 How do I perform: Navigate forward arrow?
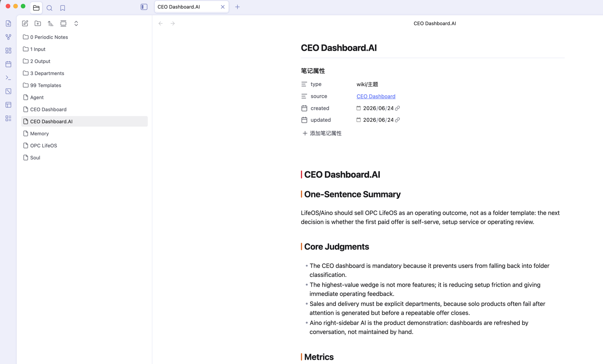[173, 23]
